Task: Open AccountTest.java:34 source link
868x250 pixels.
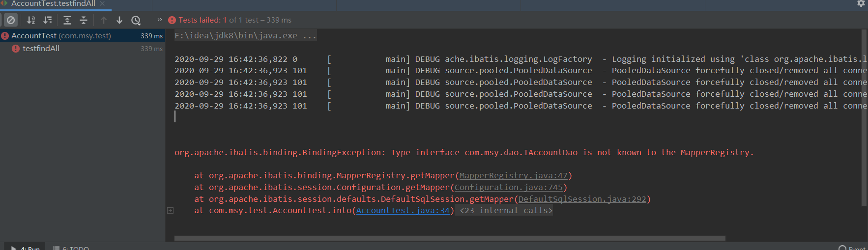Action: point(403,211)
